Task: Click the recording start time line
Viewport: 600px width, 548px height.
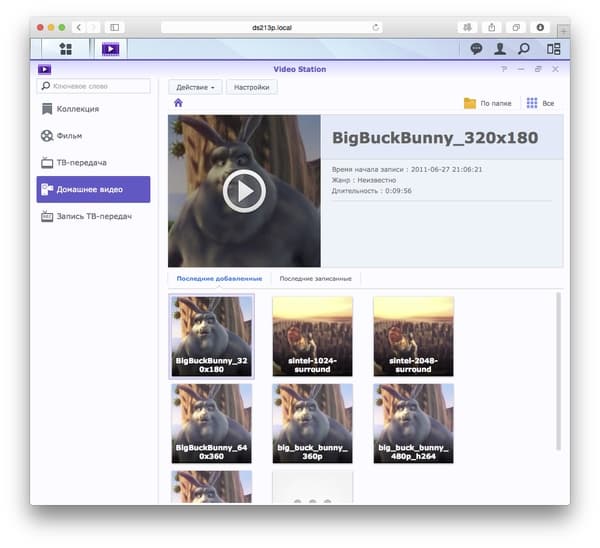Action: point(407,169)
